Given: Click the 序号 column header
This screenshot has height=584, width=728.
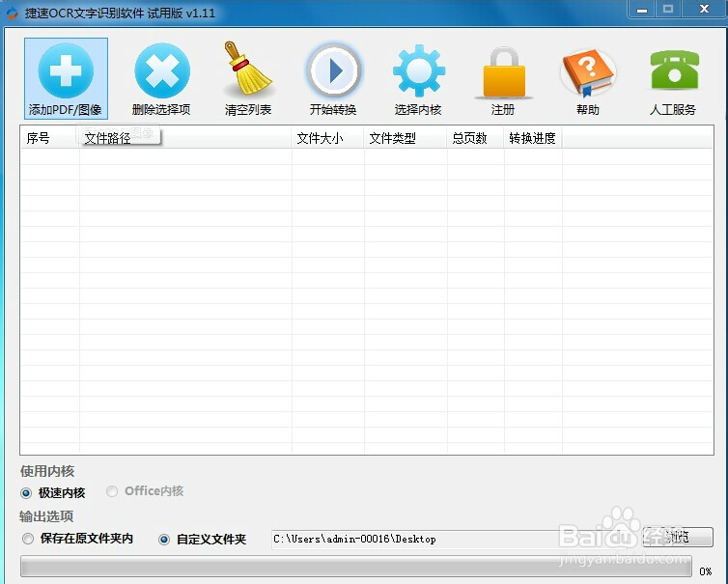Looking at the screenshot, I should (49, 138).
